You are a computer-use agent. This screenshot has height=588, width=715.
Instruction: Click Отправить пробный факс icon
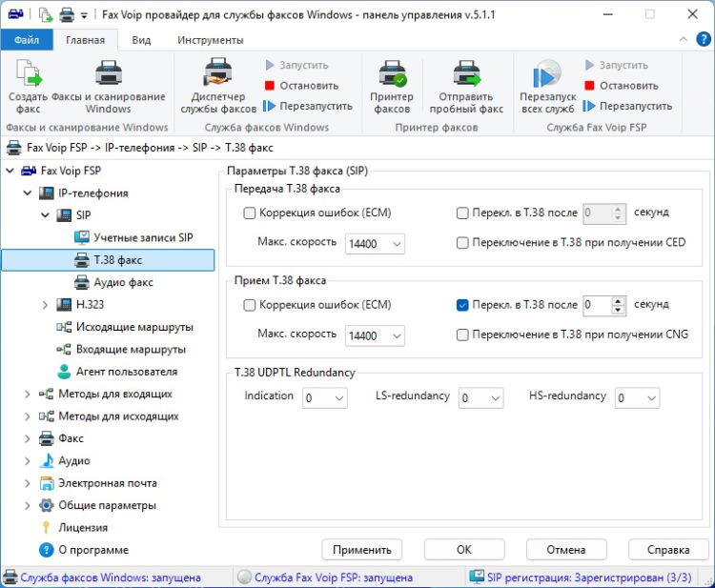click(465, 74)
